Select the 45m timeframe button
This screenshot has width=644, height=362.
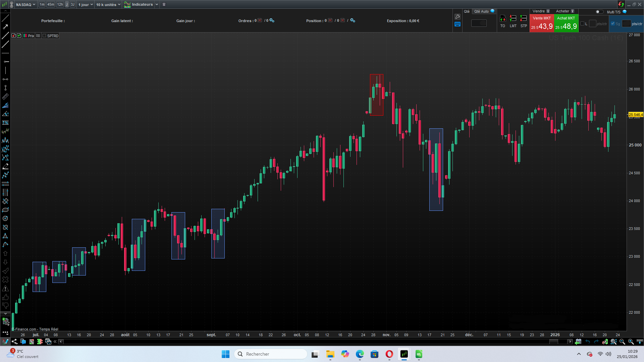point(51,5)
